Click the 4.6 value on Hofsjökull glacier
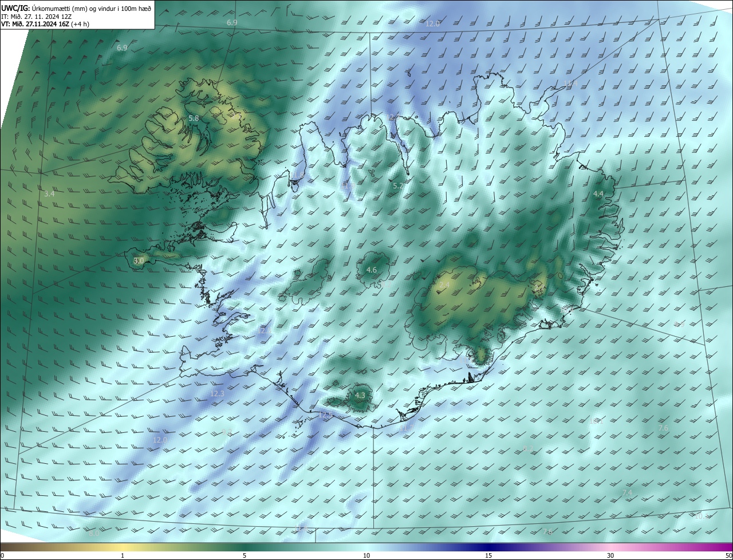This screenshot has width=733, height=560. 371,270
